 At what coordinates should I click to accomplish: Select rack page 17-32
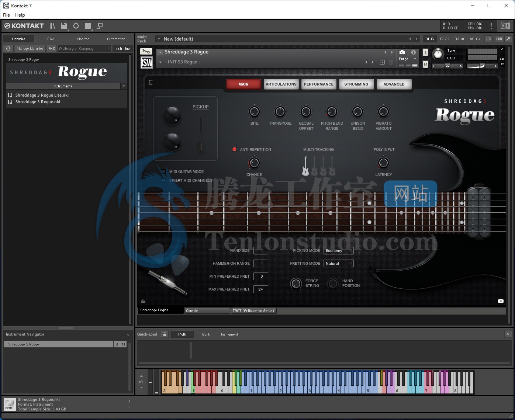tap(445, 39)
